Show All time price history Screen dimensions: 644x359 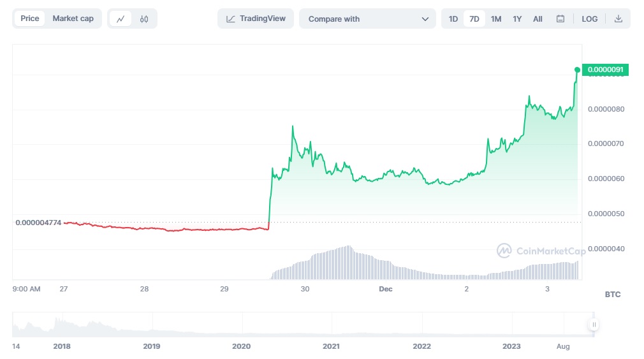point(538,19)
